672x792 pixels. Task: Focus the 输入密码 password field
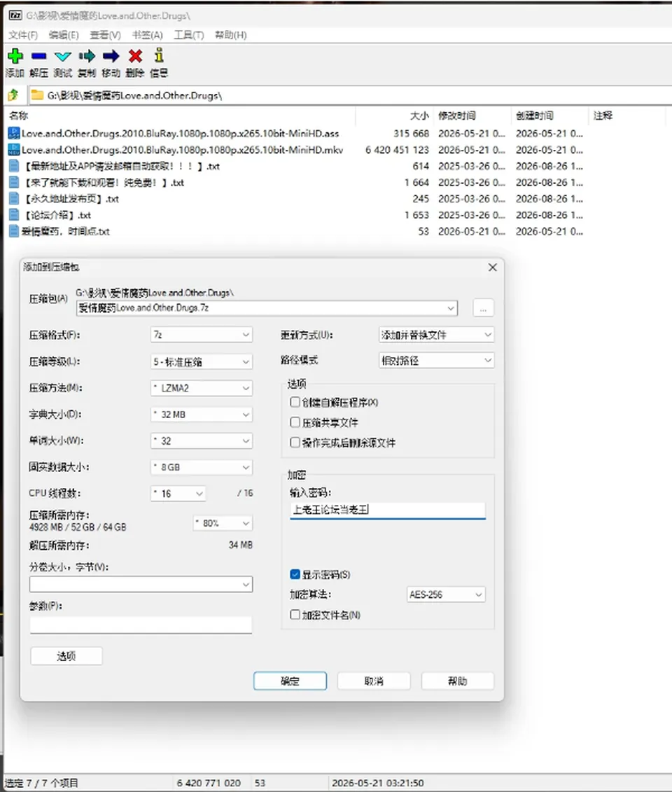click(388, 510)
